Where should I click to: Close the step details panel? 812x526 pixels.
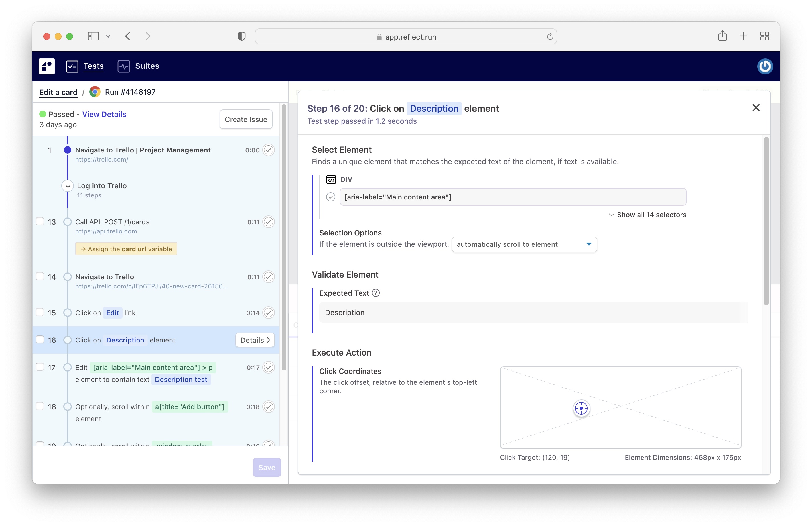click(756, 108)
